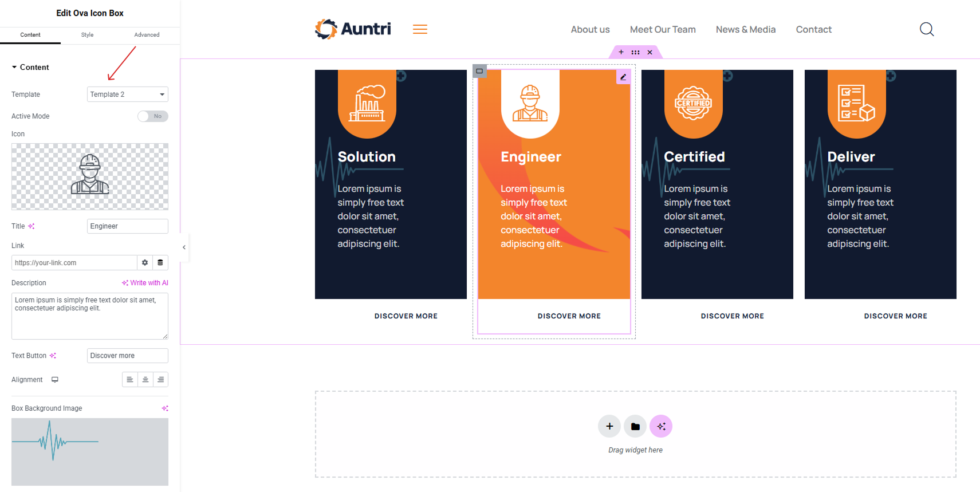This screenshot has width=980, height=492.
Task: Click the Edit Ova Icon Box heading
Action: tap(90, 13)
